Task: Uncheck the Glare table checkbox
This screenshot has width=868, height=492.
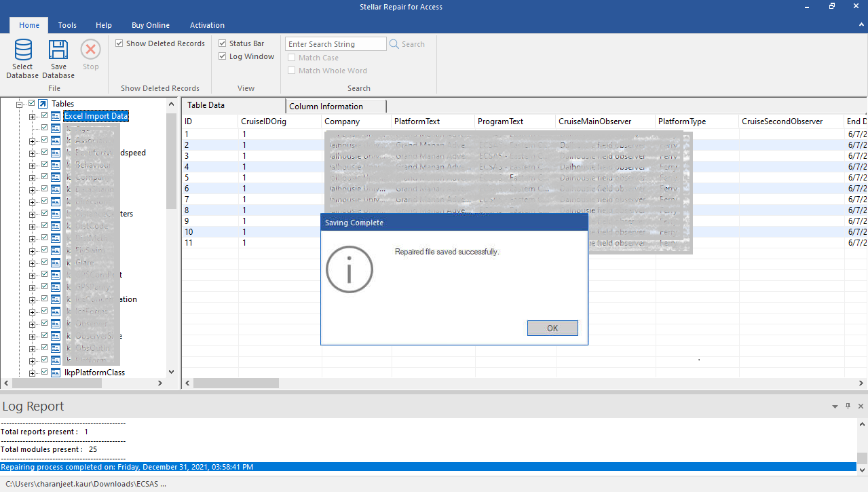Action: pyautogui.click(x=45, y=263)
